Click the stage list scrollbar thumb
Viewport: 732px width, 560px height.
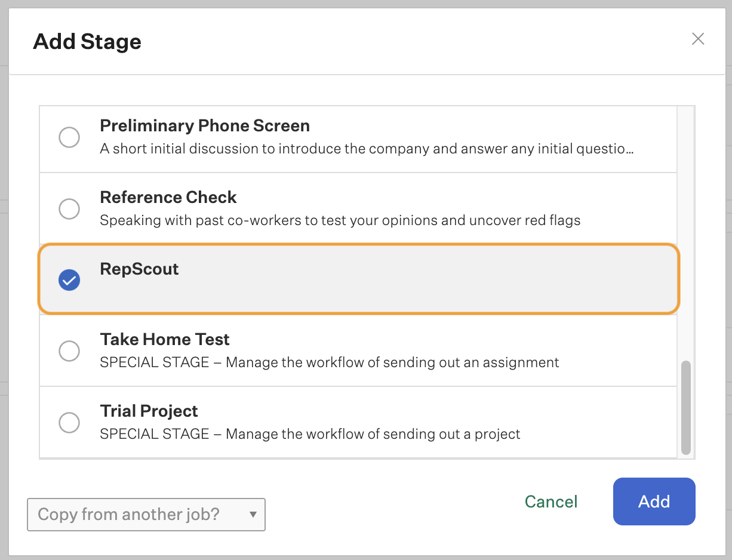686,407
